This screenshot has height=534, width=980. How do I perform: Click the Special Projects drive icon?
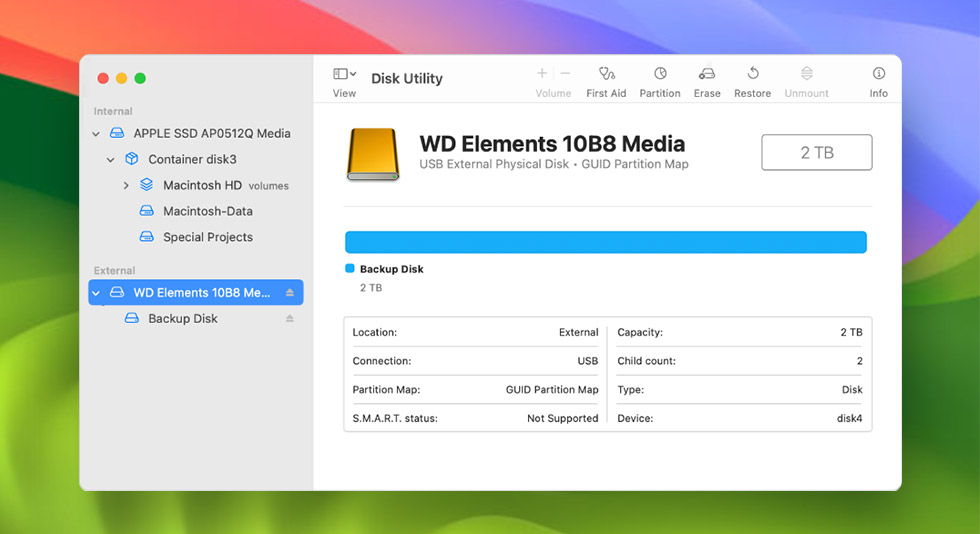coord(147,236)
